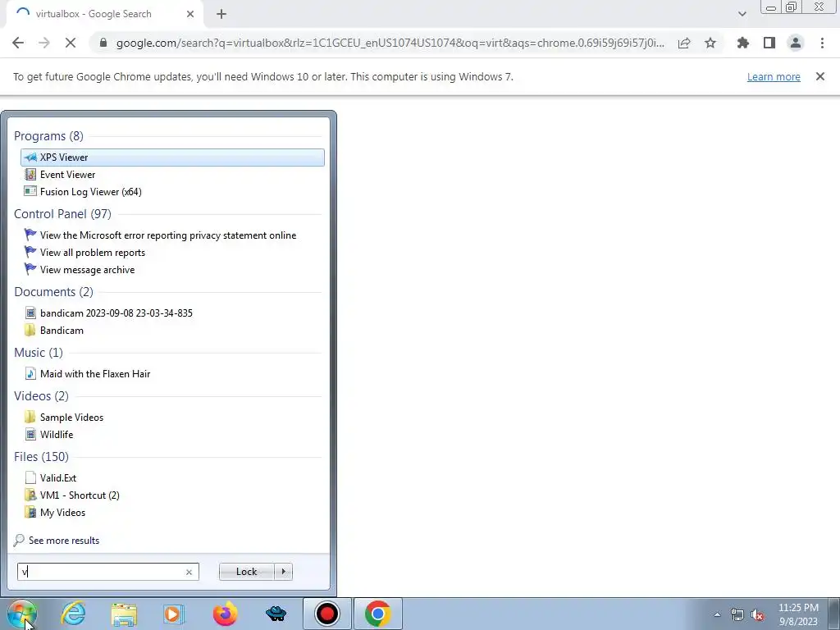Open Sample Videos folder
The image size is (840, 630).
point(71,418)
